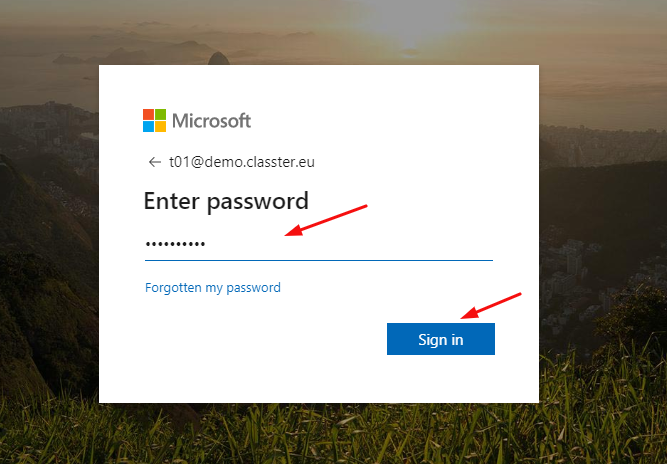
Task: Click the yellow square of the Microsoft logo
Action: point(160,126)
